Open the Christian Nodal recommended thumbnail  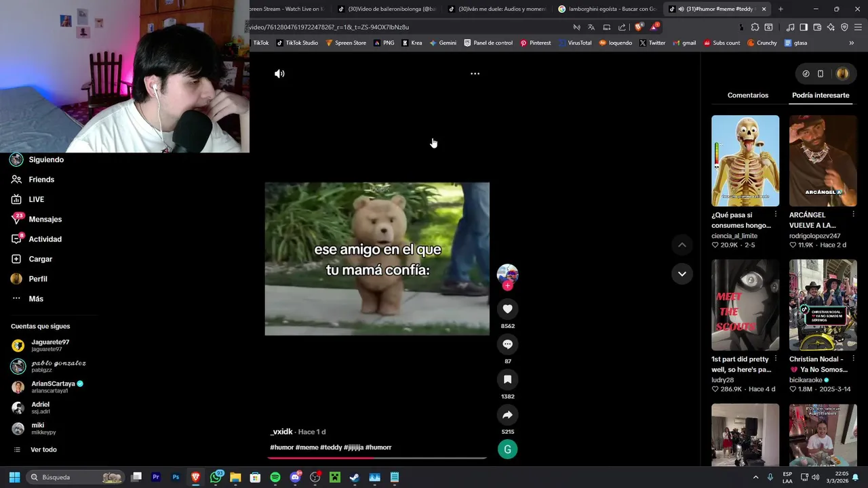823,305
